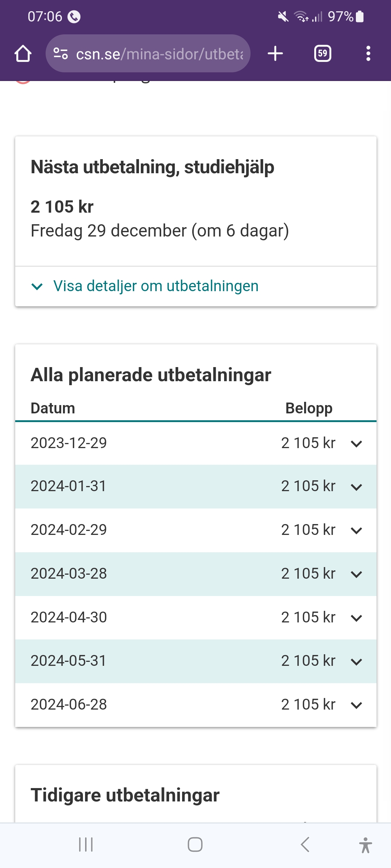Viewport: 391px width, 868px height.
Task: Expand the 2024-04-30 payment chevron
Action: [356, 618]
